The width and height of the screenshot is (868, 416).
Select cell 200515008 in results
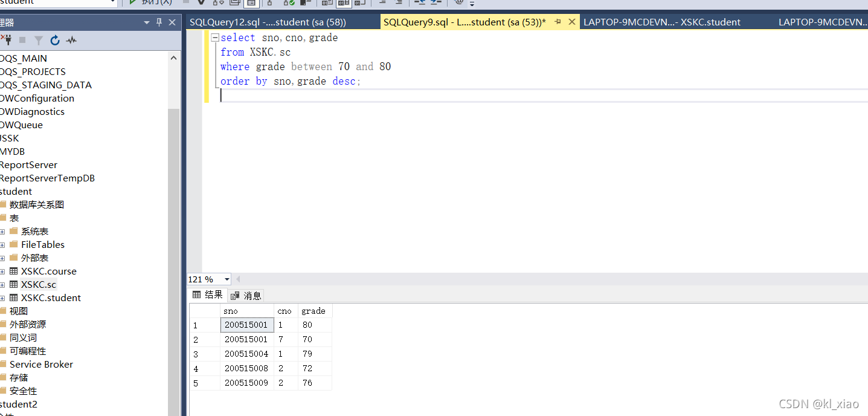(x=247, y=368)
